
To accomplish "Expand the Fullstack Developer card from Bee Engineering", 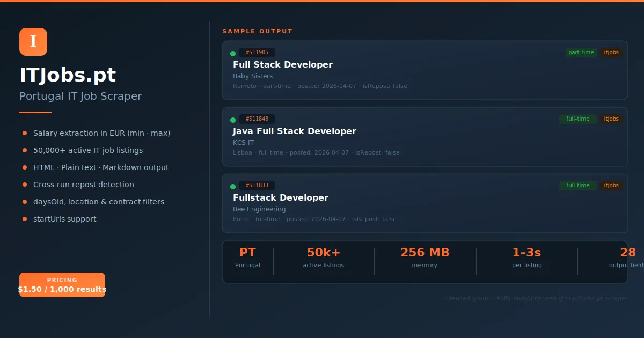I will pos(424,203).
